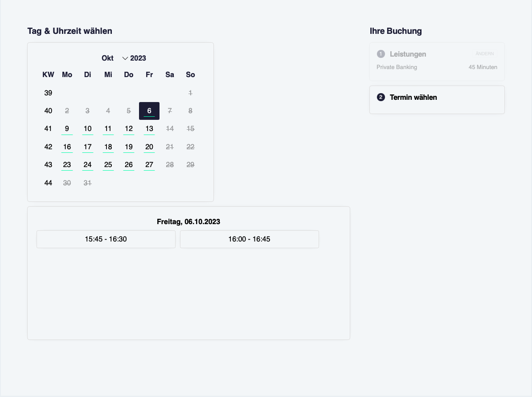Select Friday, October 27
532x397 pixels.
tap(149, 165)
